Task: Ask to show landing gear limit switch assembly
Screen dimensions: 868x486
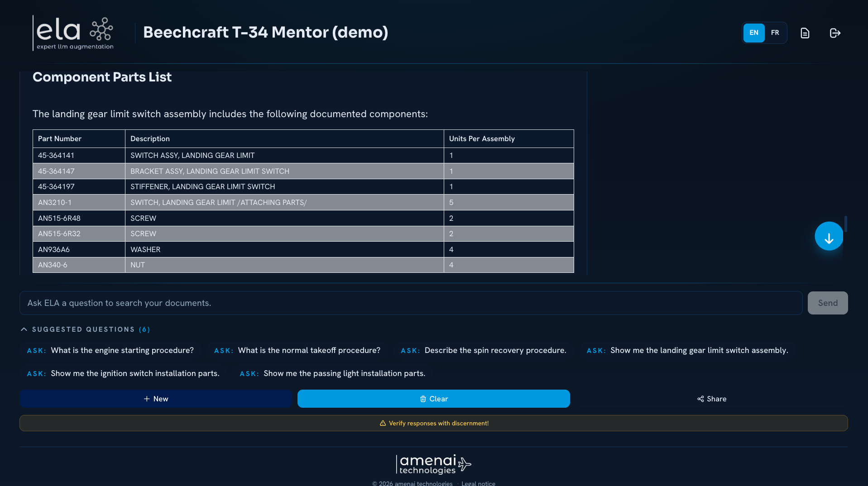Action: pos(687,350)
